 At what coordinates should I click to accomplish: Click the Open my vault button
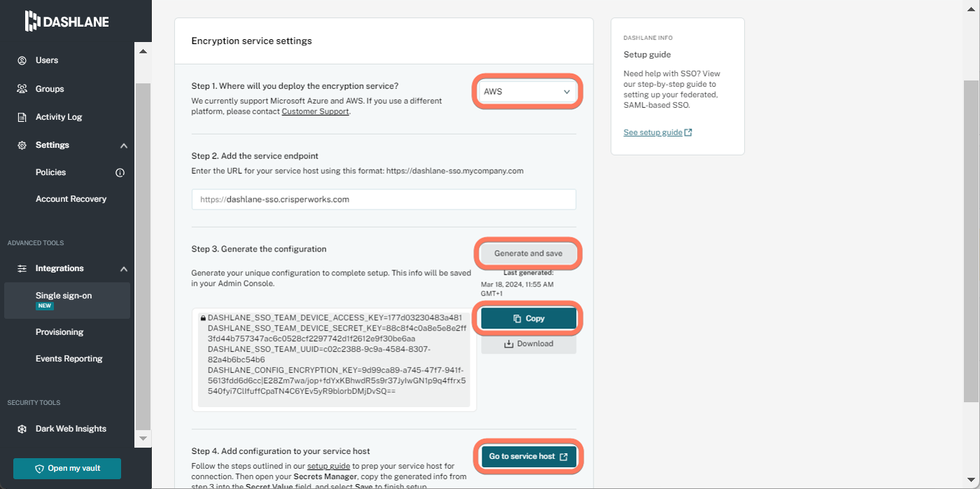pyautogui.click(x=67, y=469)
